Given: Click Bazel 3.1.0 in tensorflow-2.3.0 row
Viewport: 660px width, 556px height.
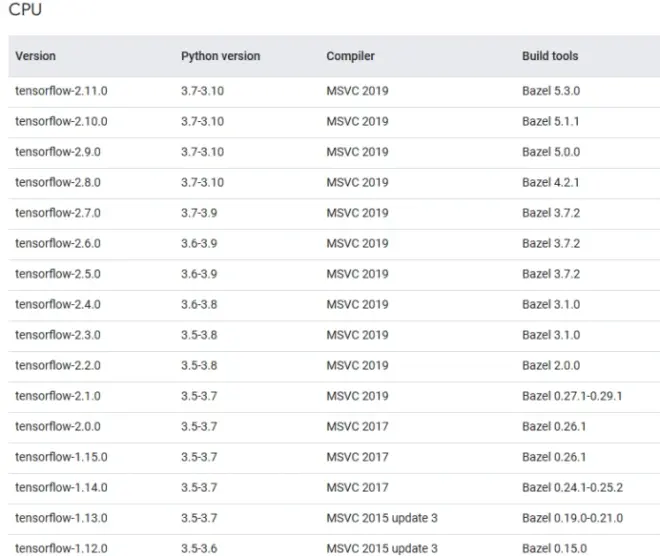Looking at the screenshot, I should click(x=551, y=335).
